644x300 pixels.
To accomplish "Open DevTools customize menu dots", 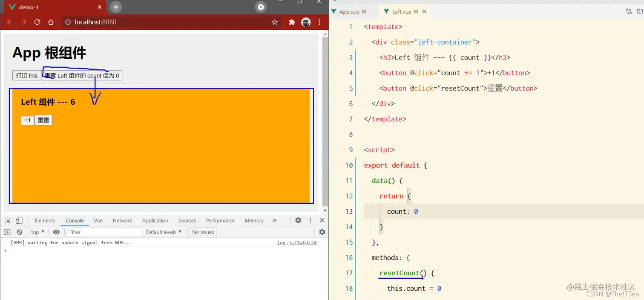I will click(x=310, y=220).
